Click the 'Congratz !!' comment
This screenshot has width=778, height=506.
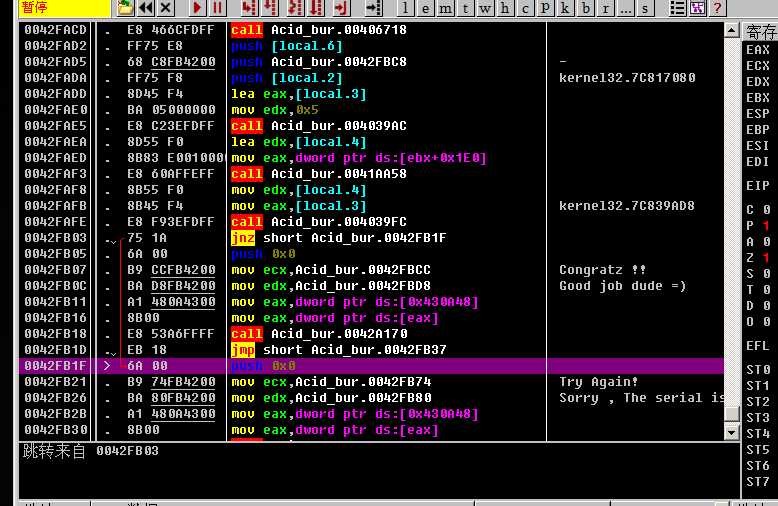602,270
